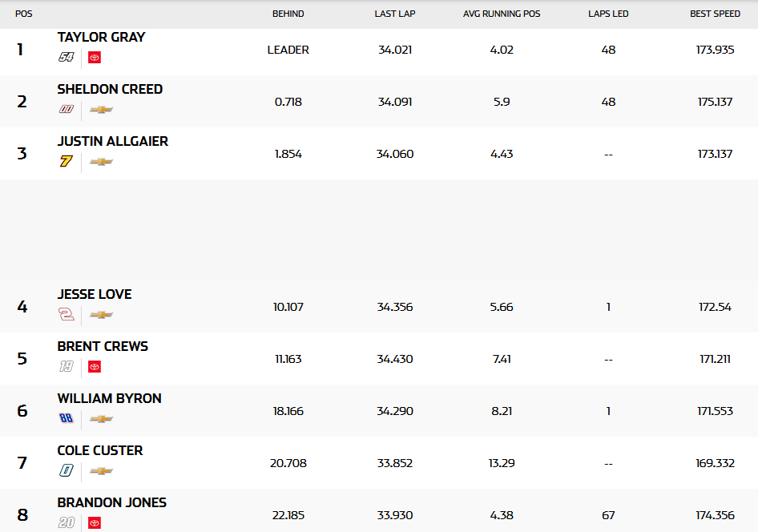This screenshot has width=758, height=532.
Task: Click William Byron's number 88 car badge
Action: (67, 419)
